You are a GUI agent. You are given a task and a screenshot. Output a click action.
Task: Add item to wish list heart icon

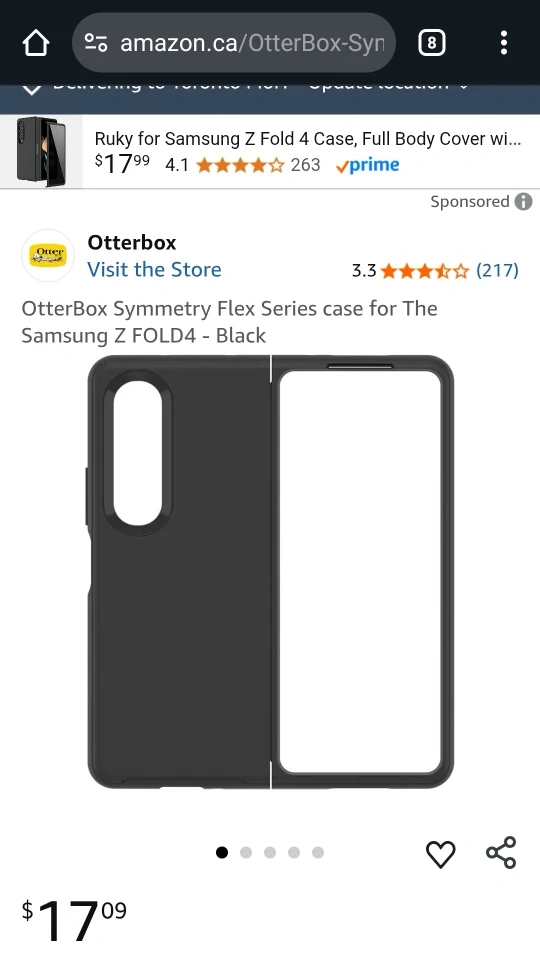440,854
